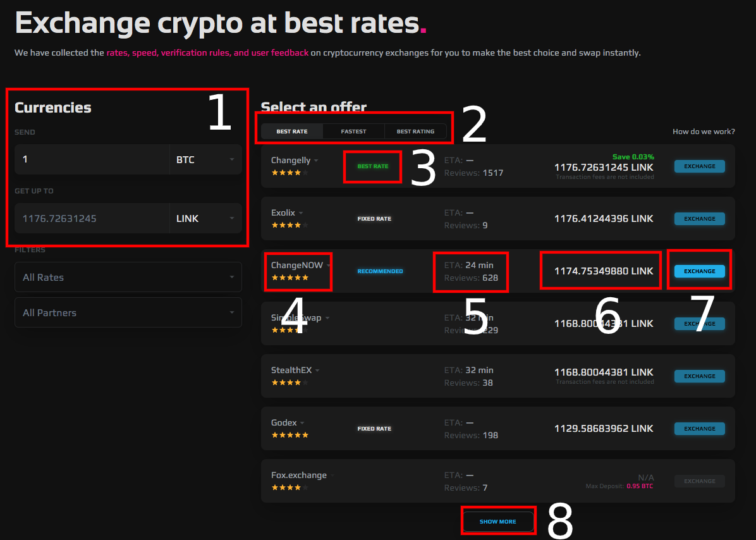This screenshot has width=756, height=540.
Task: Switch to the Fastest sorting tab
Action: 353,131
